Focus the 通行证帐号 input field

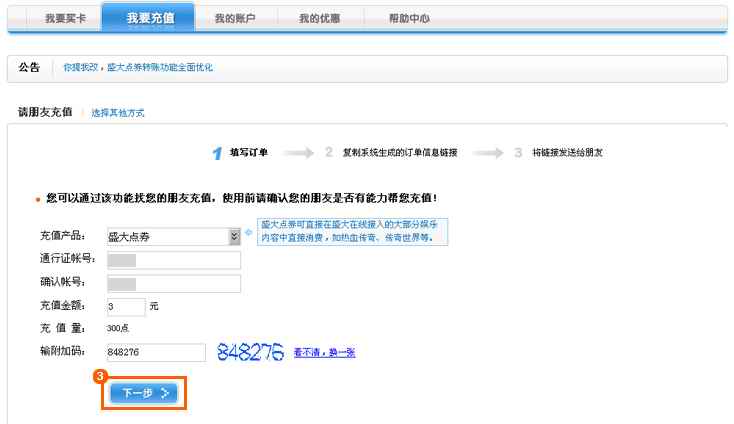click(173, 260)
